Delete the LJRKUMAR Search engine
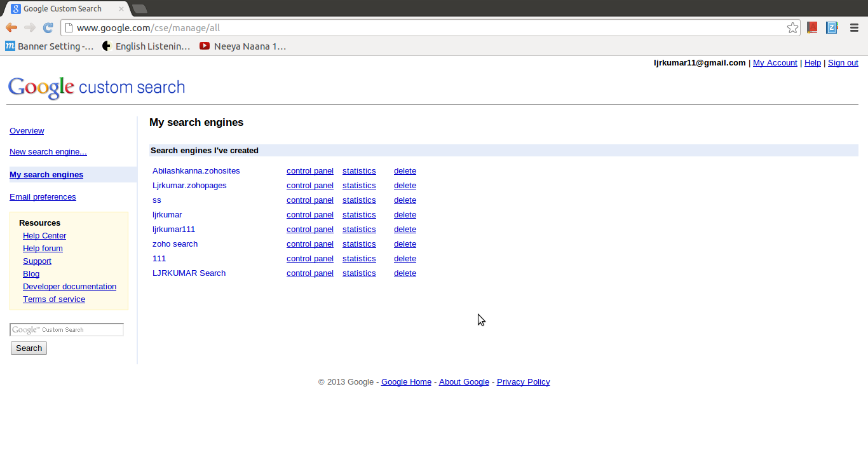Viewport: 868px width, 473px height. point(405,273)
